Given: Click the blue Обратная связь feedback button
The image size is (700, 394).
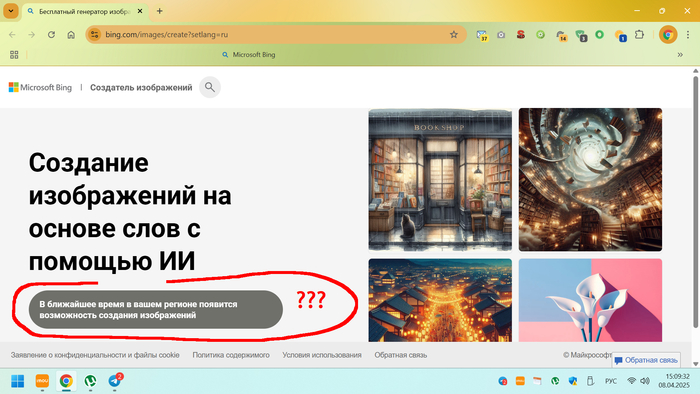Looking at the screenshot, I should point(646,360).
